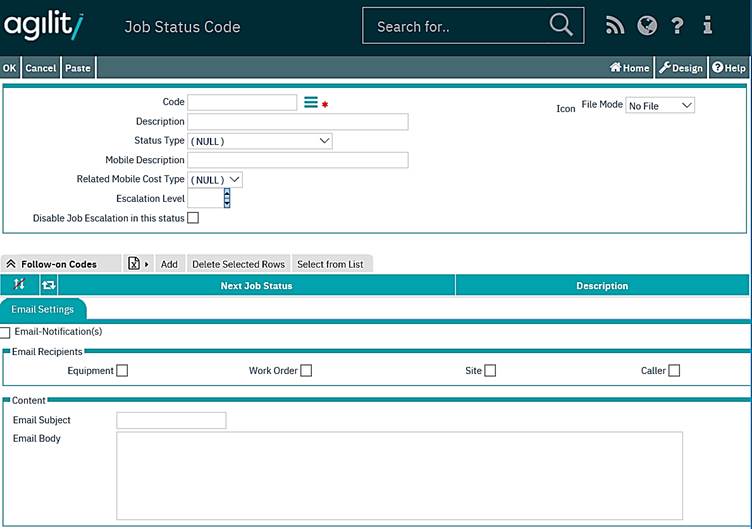This screenshot has width=752, height=529.
Task: Open the File Mode dropdown
Action: (659, 105)
